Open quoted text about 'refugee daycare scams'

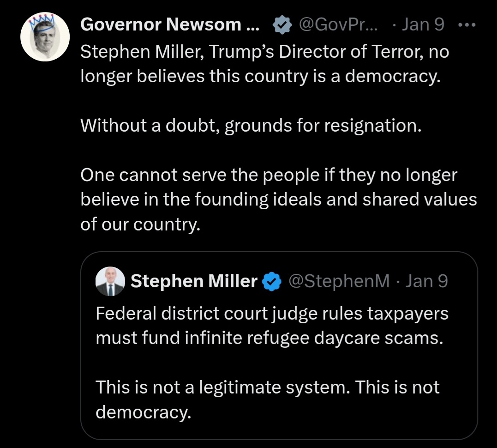pos(272,326)
